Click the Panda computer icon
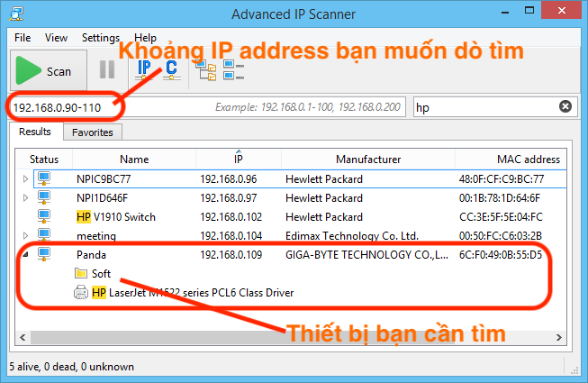 point(44,254)
